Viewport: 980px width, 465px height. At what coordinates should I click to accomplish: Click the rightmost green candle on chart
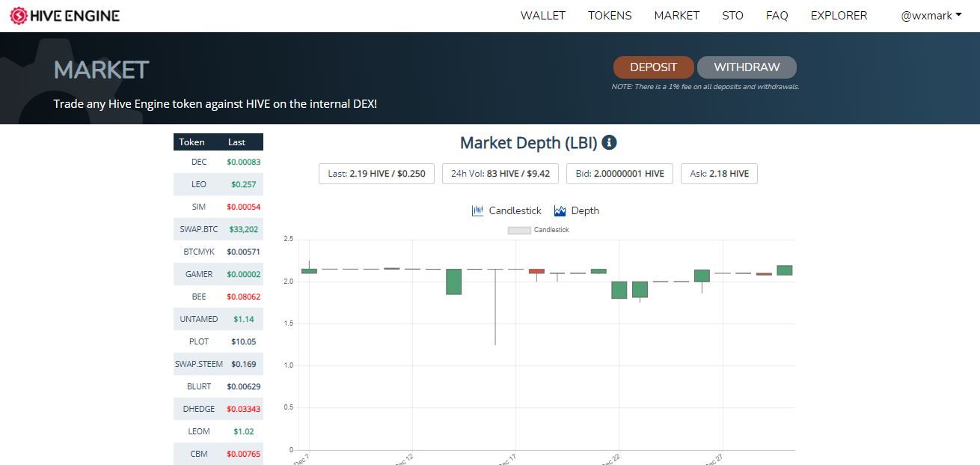[x=785, y=270]
